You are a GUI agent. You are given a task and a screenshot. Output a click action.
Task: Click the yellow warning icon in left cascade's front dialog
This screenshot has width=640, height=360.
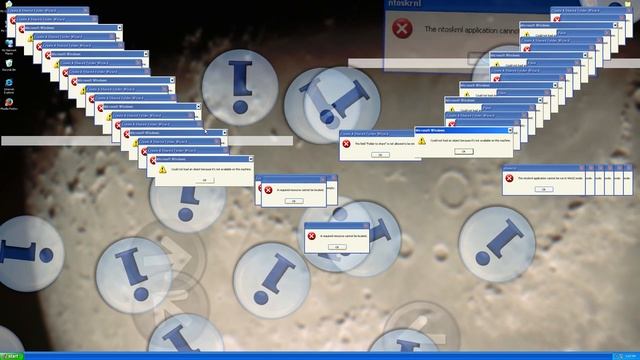coord(162,169)
